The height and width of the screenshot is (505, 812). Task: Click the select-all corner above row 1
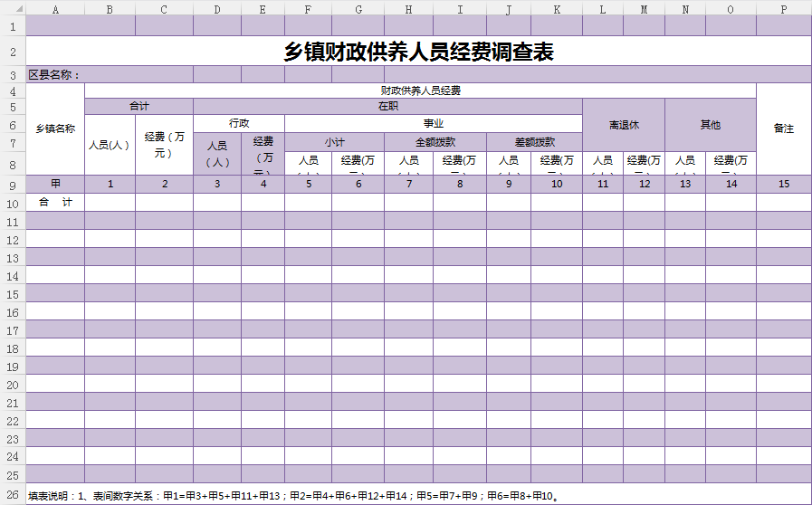pos(13,9)
